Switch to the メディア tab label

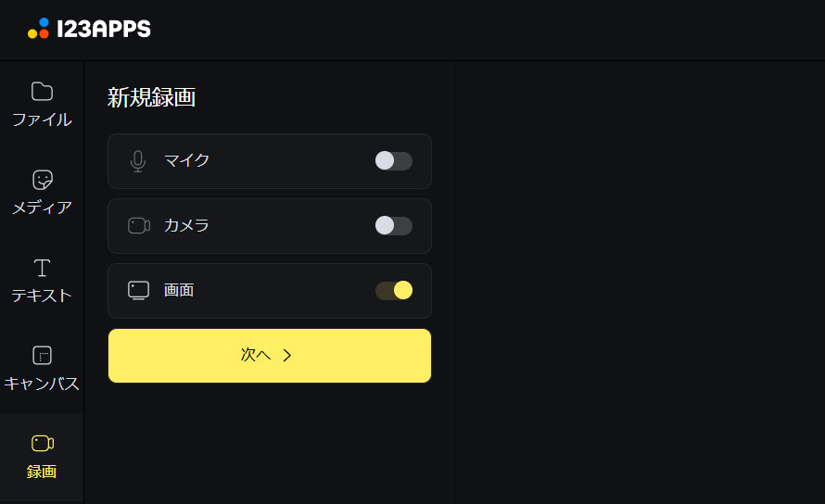(x=42, y=208)
